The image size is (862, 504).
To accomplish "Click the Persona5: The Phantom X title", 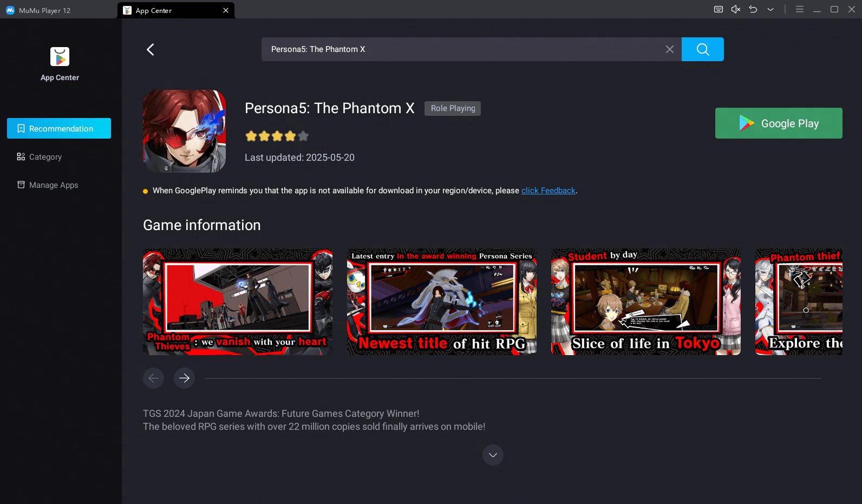I will click(329, 108).
